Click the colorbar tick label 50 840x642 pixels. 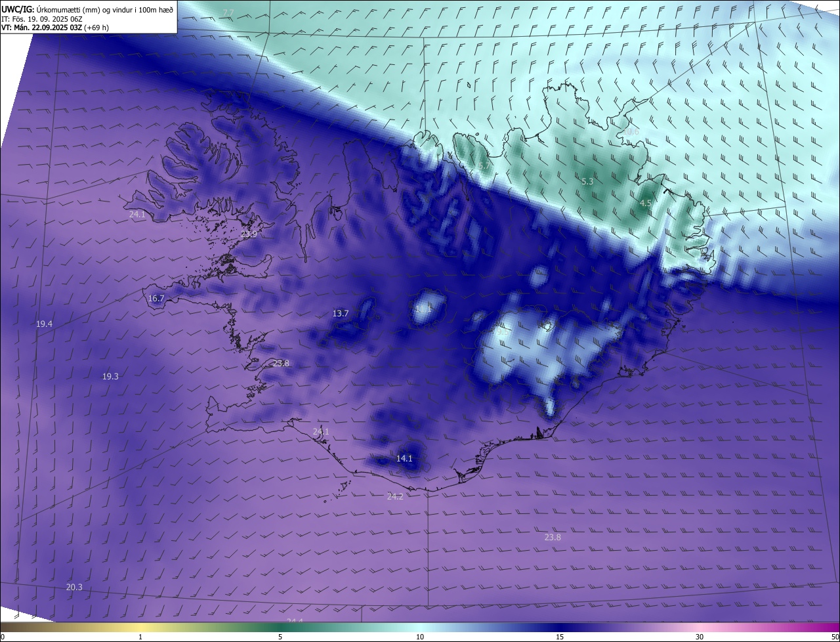tap(835, 637)
